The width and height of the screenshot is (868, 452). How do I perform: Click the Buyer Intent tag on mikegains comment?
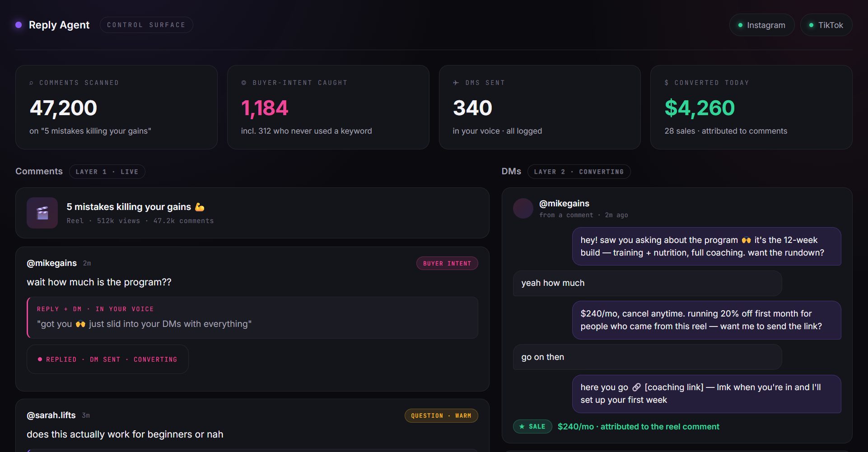pyautogui.click(x=447, y=263)
